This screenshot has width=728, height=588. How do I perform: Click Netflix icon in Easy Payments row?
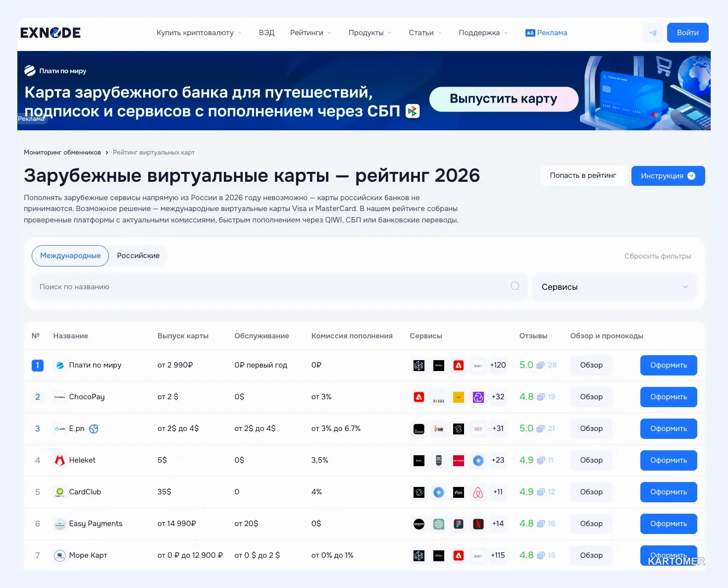point(478,524)
